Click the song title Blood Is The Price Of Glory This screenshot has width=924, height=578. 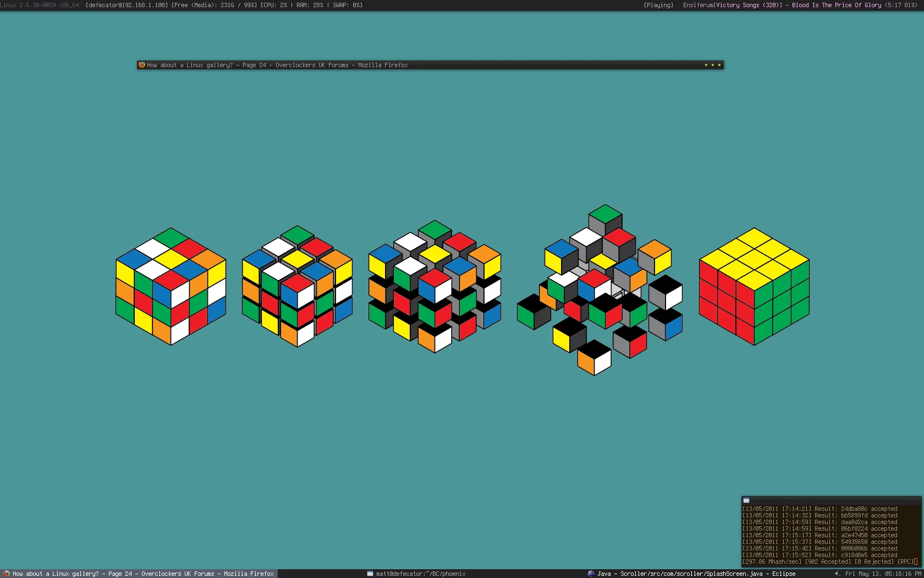click(x=837, y=5)
